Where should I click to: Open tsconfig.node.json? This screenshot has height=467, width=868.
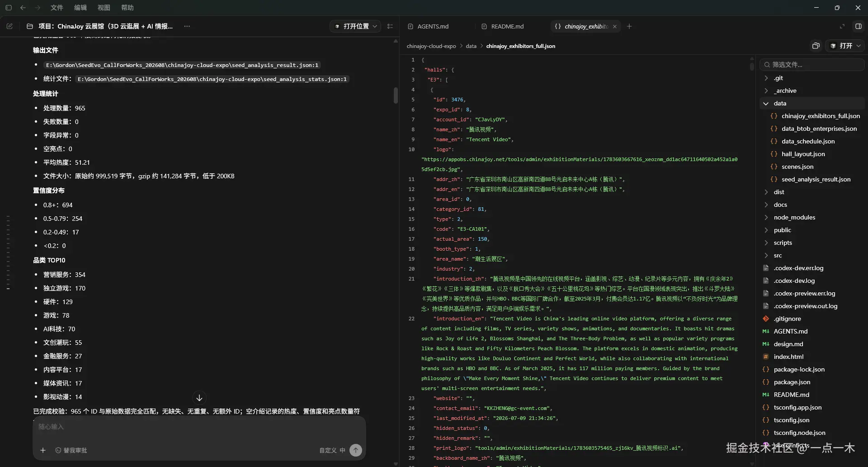pos(799,433)
